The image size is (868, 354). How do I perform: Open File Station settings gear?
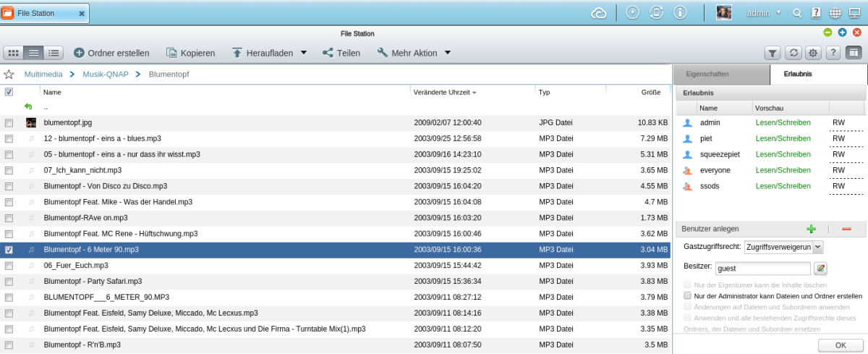[x=813, y=53]
